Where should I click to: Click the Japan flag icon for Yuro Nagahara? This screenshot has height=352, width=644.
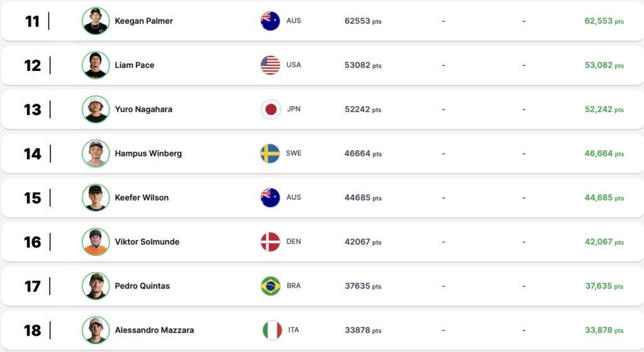[270, 109]
